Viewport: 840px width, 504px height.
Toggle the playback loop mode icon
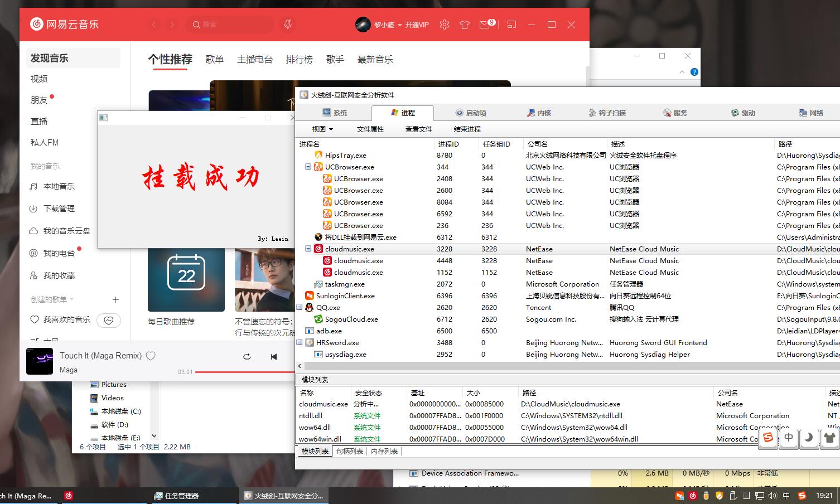point(247,357)
